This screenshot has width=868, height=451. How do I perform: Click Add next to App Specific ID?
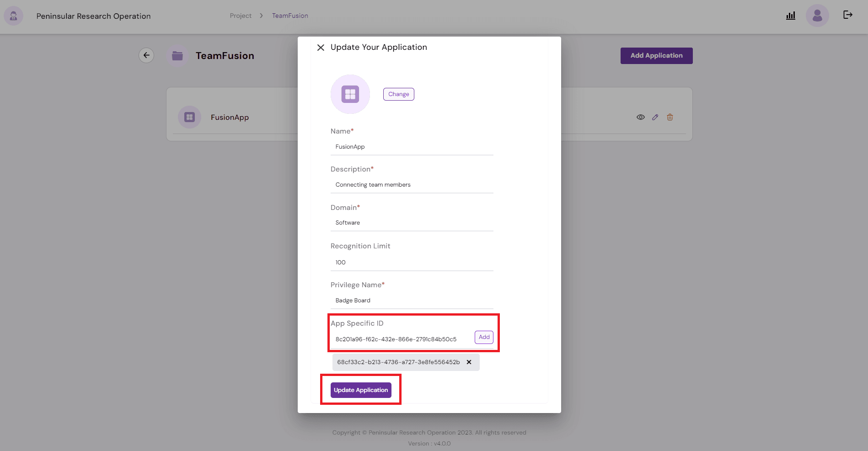pyautogui.click(x=484, y=337)
